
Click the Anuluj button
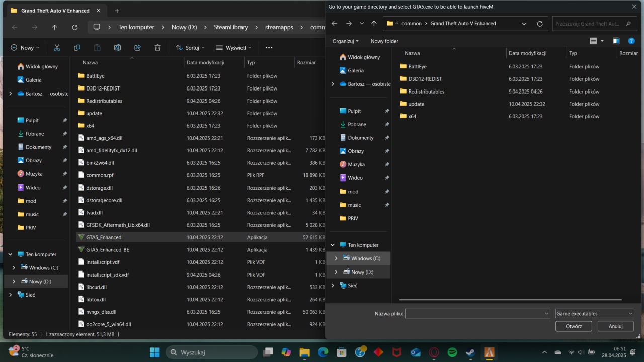[x=615, y=326]
